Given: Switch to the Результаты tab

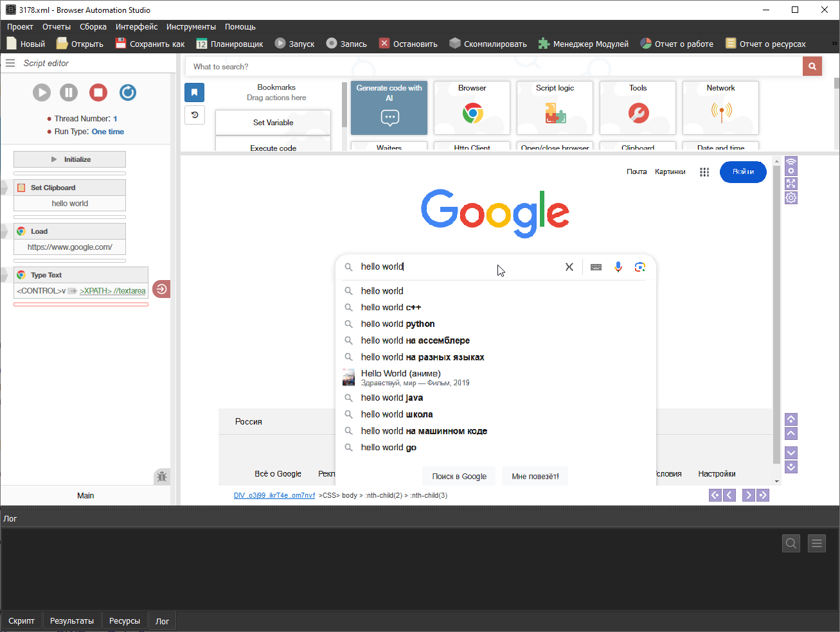Looking at the screenshot, I should (x=72, y=621).
